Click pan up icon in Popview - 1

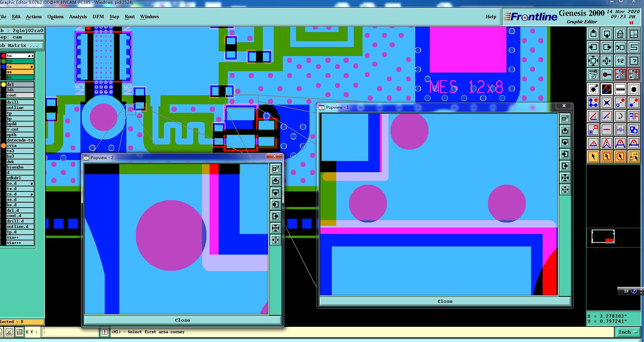pyautogui.click(x=565, y=131)
